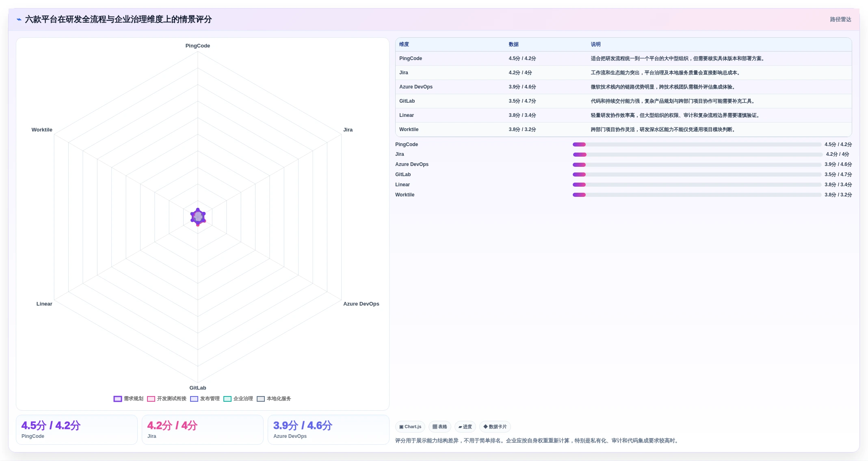868x461 pixels.
Task: Click the radar chart Azure DevOps axis label
Action: pos(361,304)
